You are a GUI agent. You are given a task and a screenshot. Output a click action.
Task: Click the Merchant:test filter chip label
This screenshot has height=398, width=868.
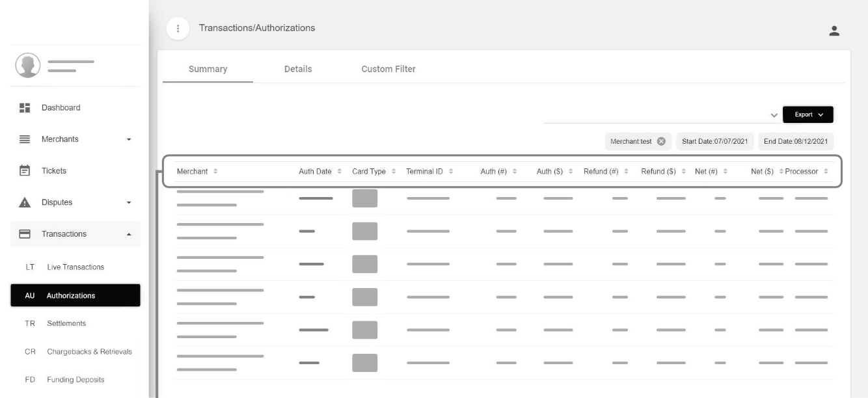pyautogui.click(x=631, y=142)
